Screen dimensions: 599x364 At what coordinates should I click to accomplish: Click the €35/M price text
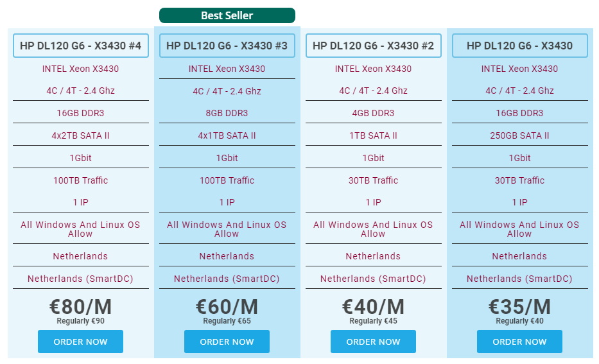tap(519, 307)
